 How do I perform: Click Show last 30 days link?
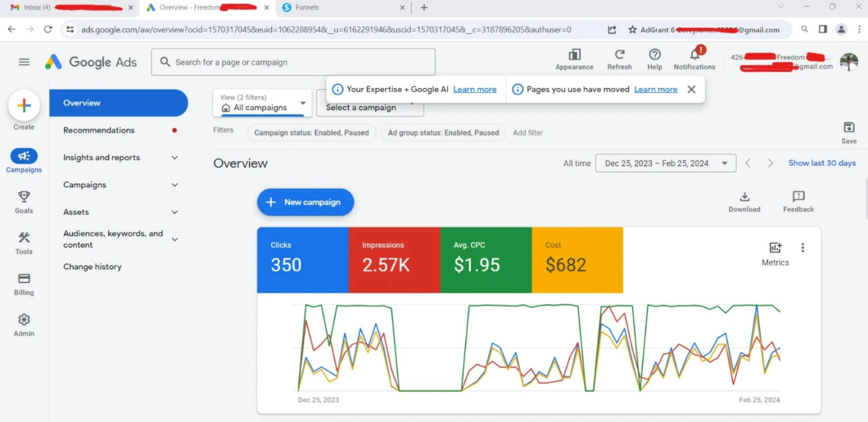coord(822,163)
